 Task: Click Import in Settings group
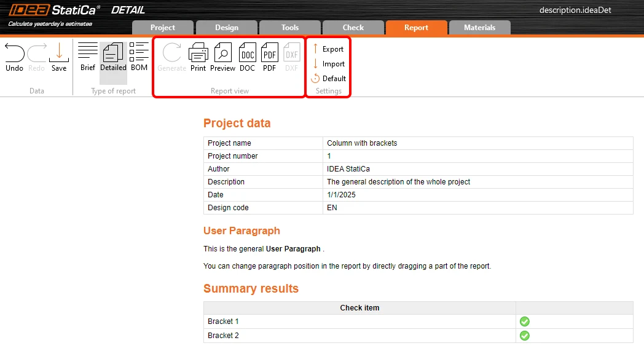[328, 64]
